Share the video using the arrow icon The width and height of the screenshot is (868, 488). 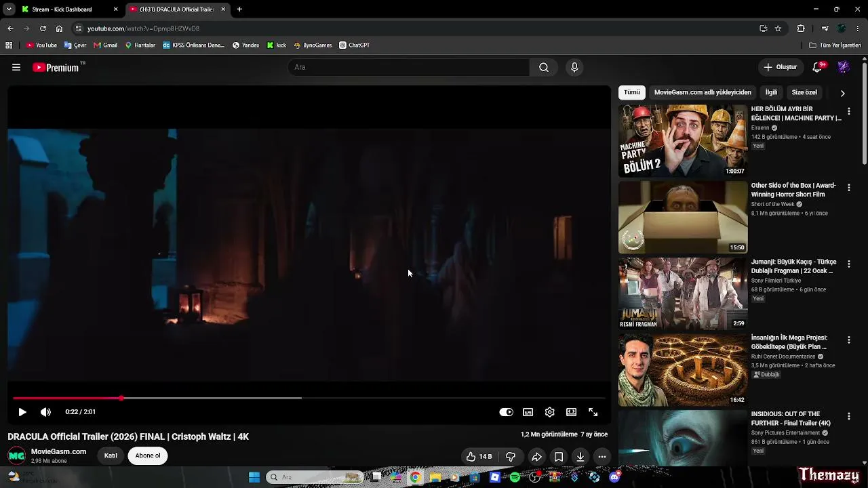point(536,457)
